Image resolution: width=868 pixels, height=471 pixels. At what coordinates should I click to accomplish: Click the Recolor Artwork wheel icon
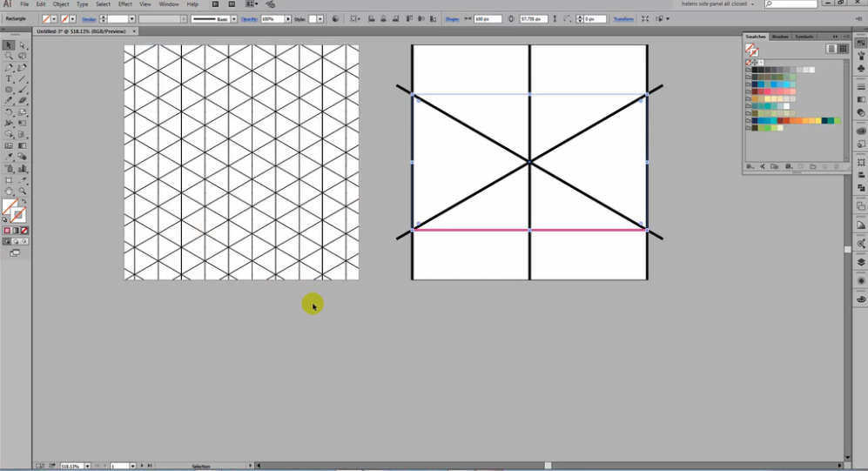point(335,19)
